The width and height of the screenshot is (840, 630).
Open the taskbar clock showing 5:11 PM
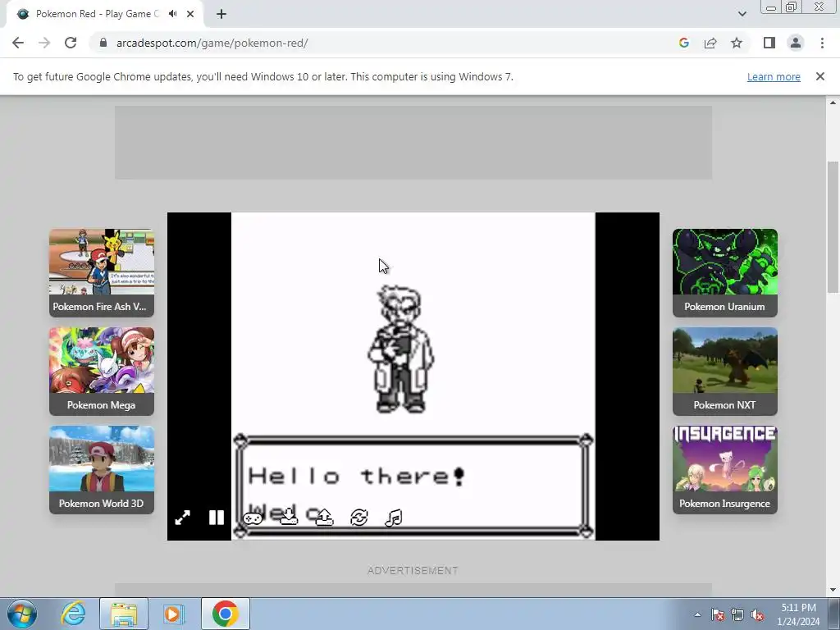coord(799,614)
